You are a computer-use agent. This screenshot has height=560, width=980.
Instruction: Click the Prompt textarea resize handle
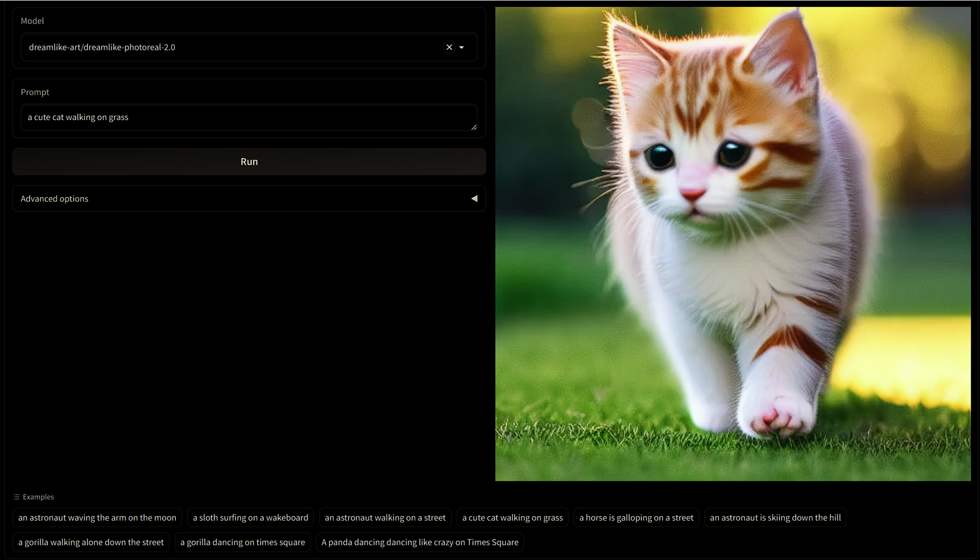(x=474, y=127)
